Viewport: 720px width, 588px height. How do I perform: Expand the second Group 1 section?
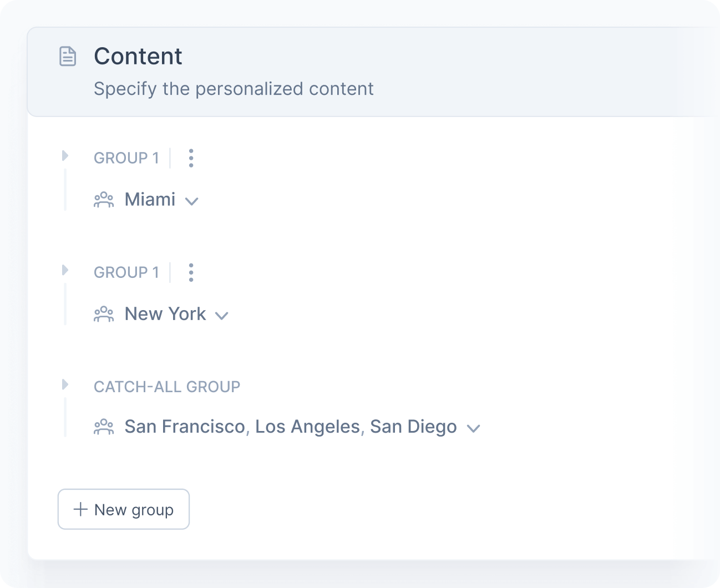point(66,270)
